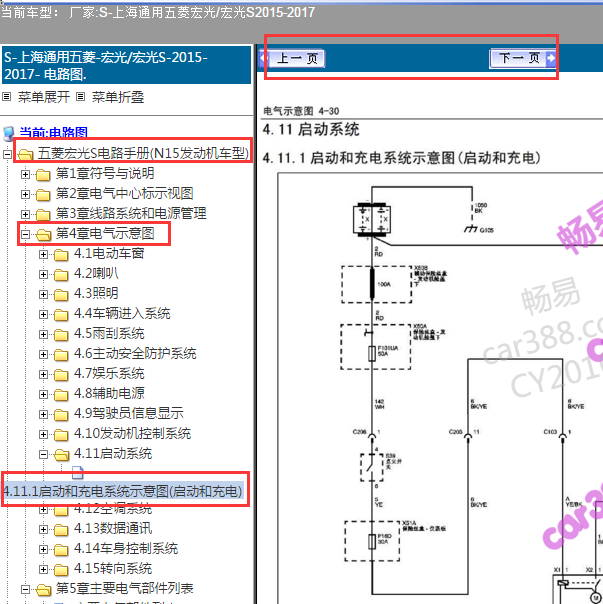Click the folder icon of 4.6主动安全防护系统

pos(61,355)
